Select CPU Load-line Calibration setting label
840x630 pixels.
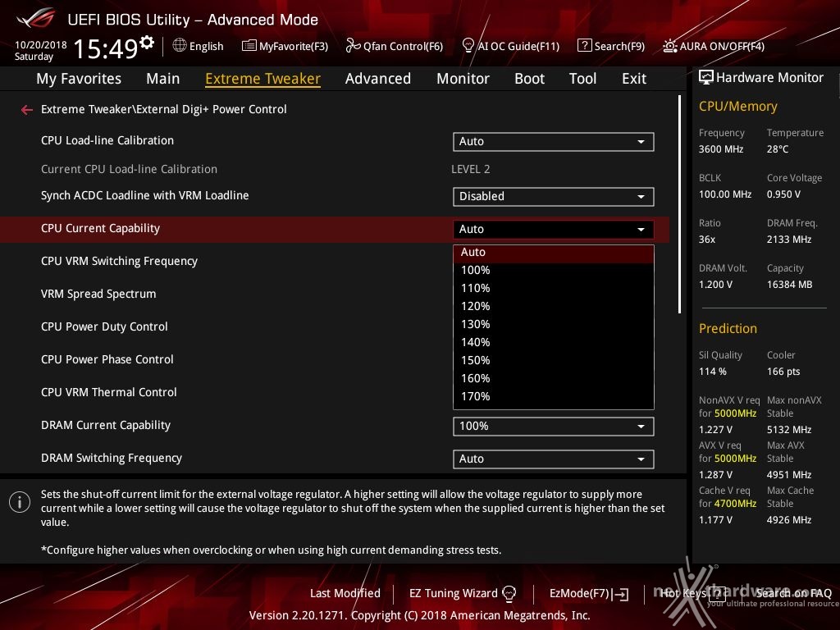click(x=107, y=141)
